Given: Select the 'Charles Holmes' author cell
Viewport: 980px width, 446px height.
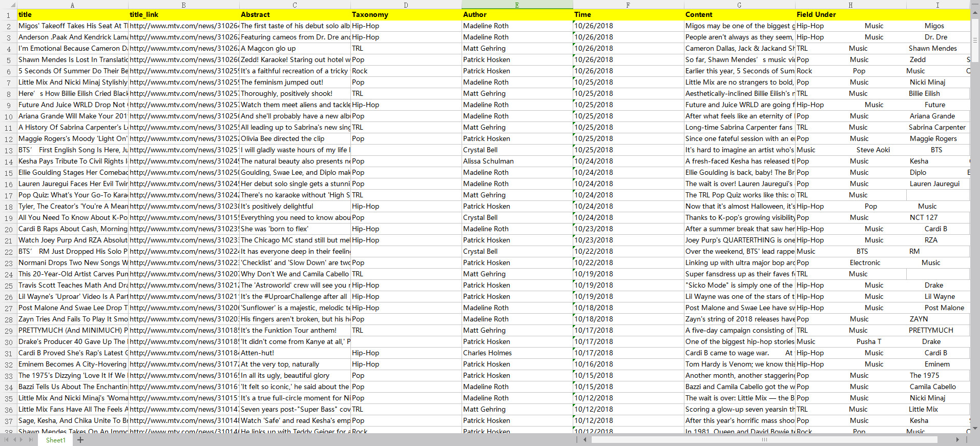Looking at the screenshot, I should pyautogui.click(x=517, y=353).
